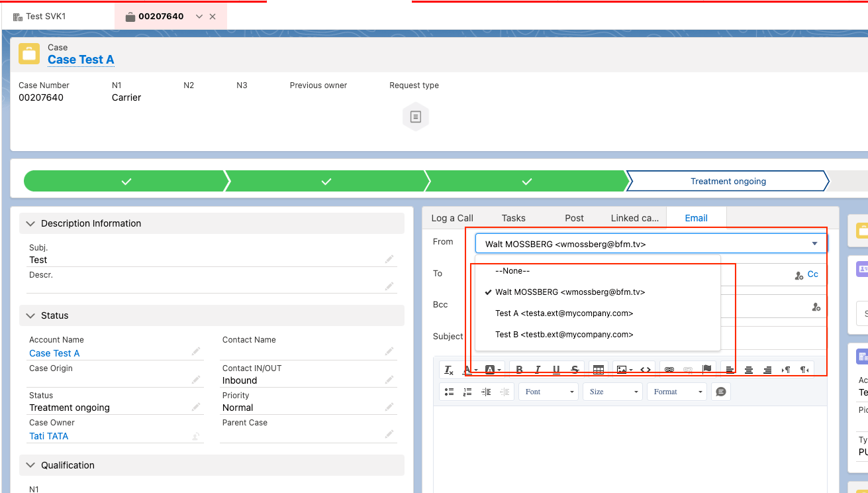Screen dimensions: 868x493
Task: Open the 00207640 tab chevron menu
Action: pos(199,17)
